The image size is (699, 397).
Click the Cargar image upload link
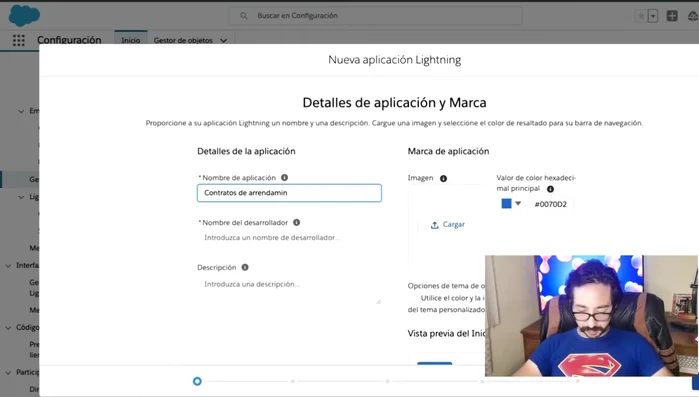pyautogui.click(x=454, y=225)
